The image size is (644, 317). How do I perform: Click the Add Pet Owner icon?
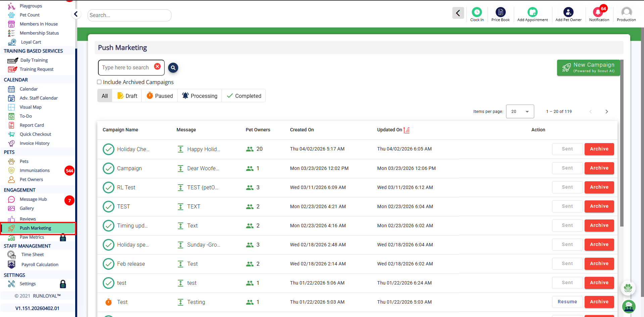click(x=568, y=12)
